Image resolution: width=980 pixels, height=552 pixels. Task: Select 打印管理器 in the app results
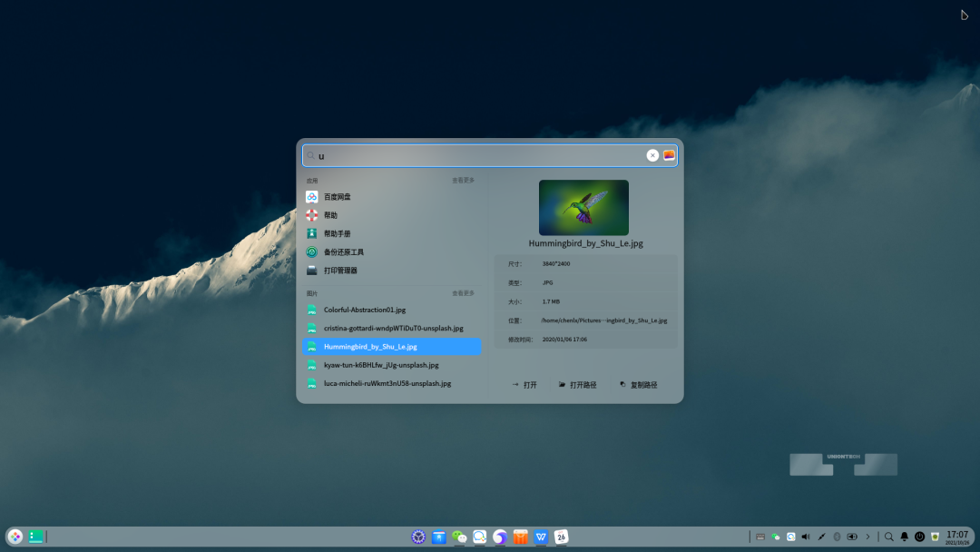click(x=392, y=271)
